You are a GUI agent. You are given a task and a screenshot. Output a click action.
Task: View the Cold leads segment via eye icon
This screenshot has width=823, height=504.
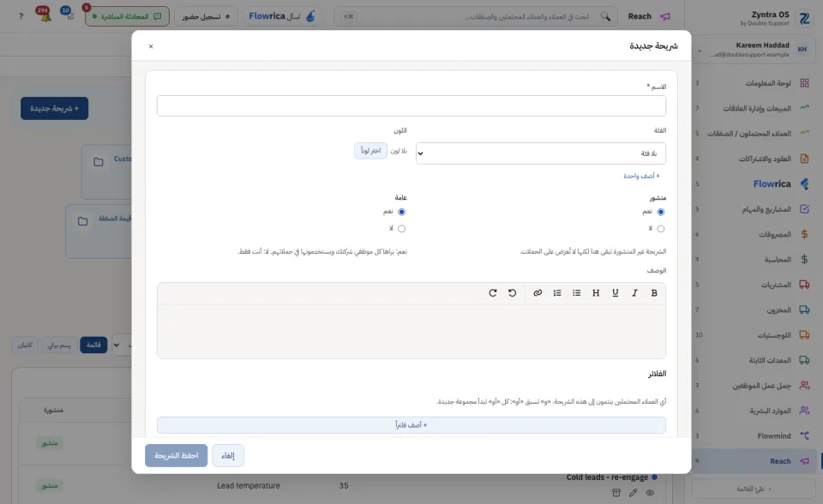pyautogui.click(x=650, y=493)
